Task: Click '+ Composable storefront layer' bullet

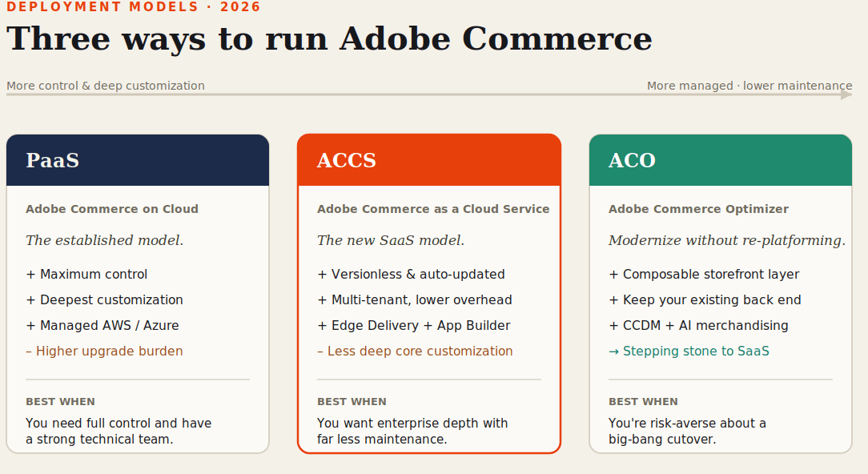Action: tap(704, 274)
